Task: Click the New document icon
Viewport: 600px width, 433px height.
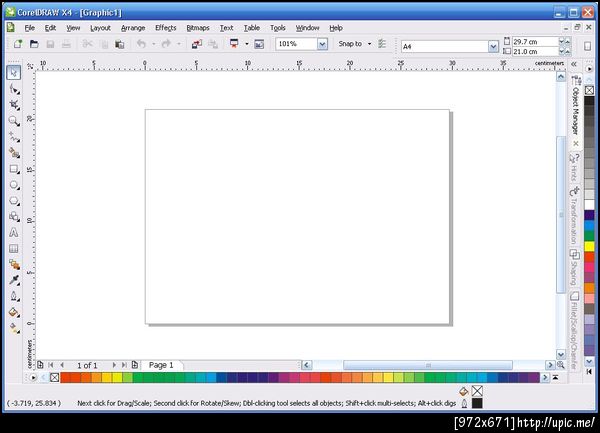Action: (18, 44)
